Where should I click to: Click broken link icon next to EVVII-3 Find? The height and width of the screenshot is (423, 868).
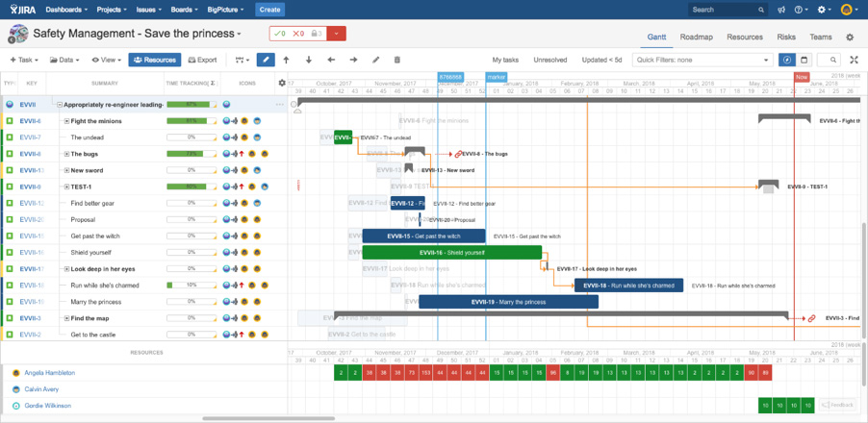tap(811, 318)
